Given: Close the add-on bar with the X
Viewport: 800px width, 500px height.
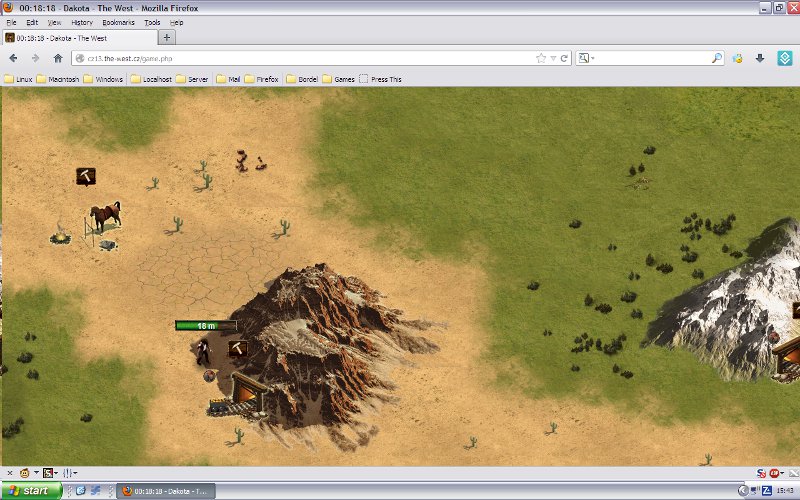Looking at the screenshot, I should 10,473.
